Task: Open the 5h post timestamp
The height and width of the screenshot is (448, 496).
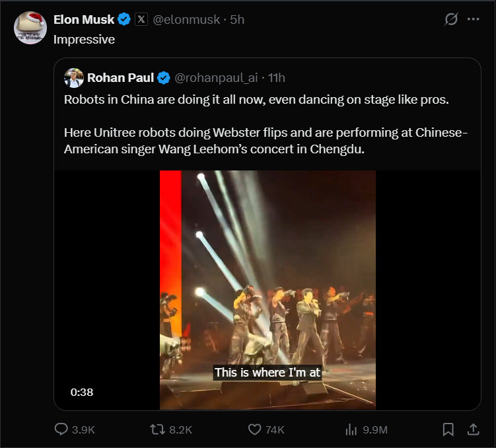Action: [x=237, y=20]
